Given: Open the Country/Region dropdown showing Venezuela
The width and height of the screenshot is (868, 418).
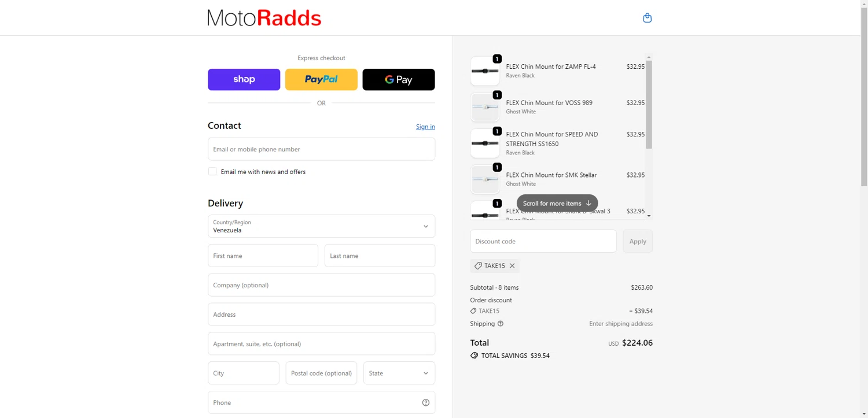Looking at the screenshot, I should [321, 226].
